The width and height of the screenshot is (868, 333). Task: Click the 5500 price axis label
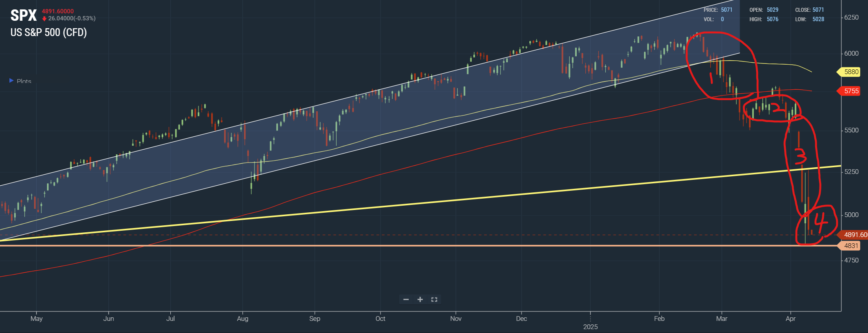pyautogui.click(x=851, y=130)
